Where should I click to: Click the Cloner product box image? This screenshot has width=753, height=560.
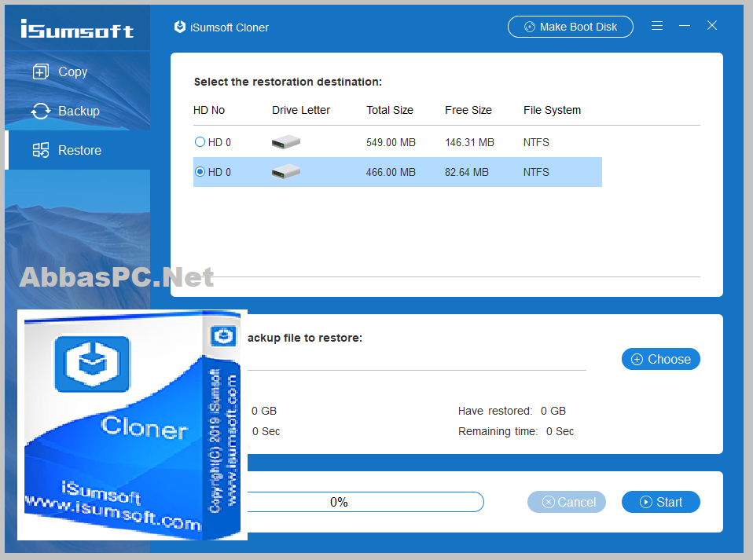[x=132, y=425]
